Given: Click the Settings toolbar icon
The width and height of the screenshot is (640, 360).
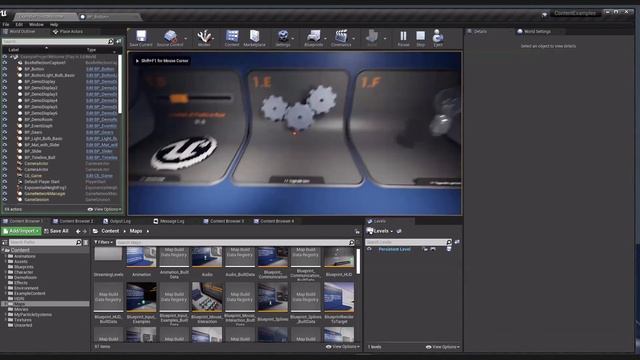Looking at the screenshot, I should pos(282,36).
